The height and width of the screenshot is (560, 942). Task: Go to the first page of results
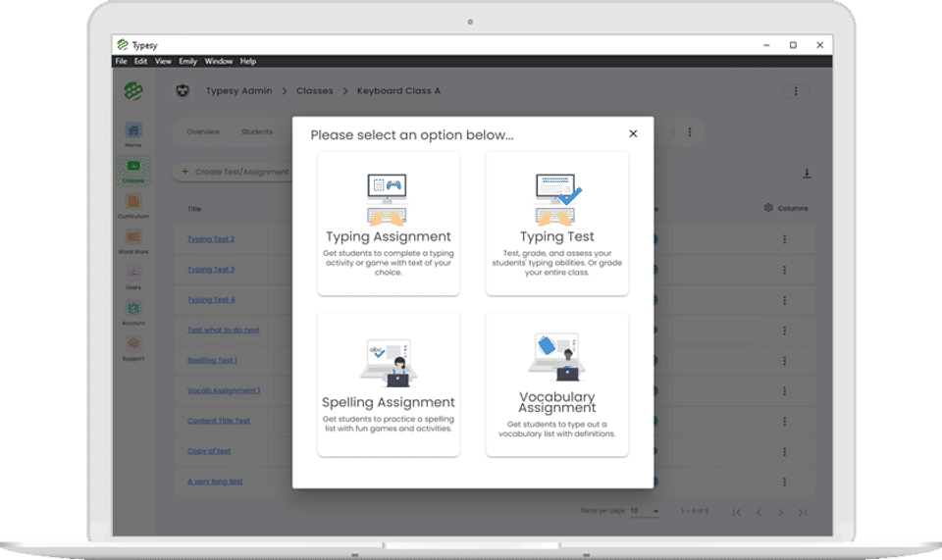pyautogui.click(x=737, y=512)
